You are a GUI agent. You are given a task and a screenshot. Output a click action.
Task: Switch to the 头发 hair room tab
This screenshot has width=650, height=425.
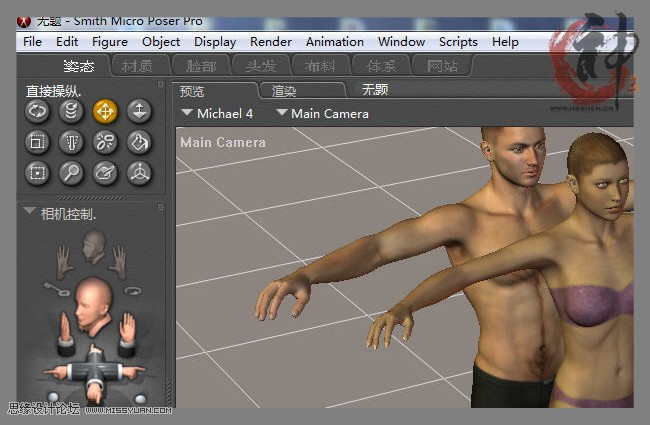pyautogui.click(x=261, y=66)
